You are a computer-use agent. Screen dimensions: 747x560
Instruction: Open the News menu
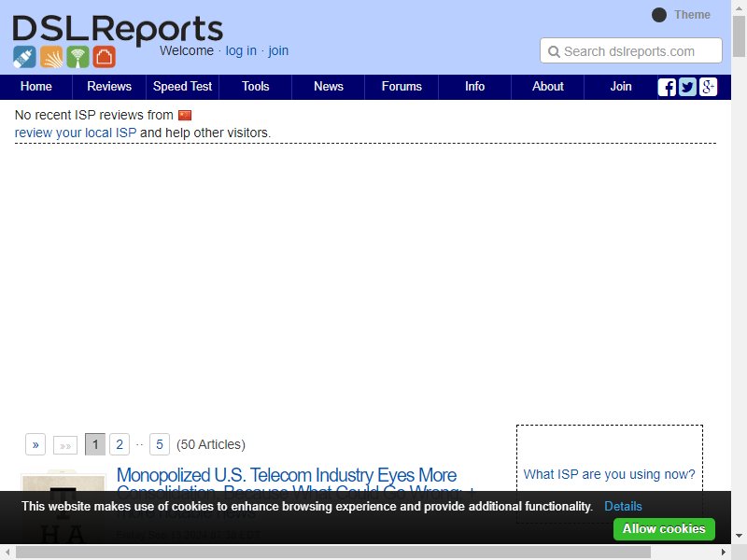[329, 87]
